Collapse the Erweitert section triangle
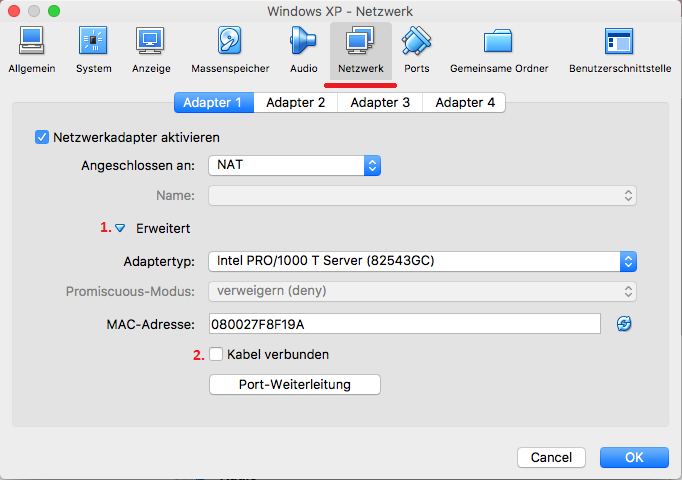Viewport: 682px width, 480px height. tap(120, 228)
